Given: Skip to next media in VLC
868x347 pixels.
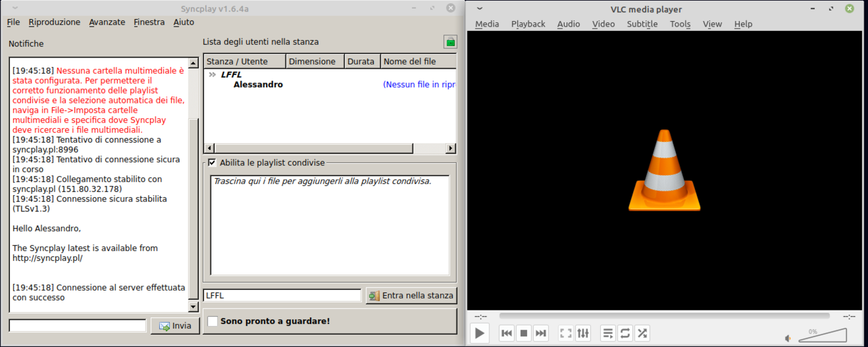Looking at the screenshot, I should 541,333.
